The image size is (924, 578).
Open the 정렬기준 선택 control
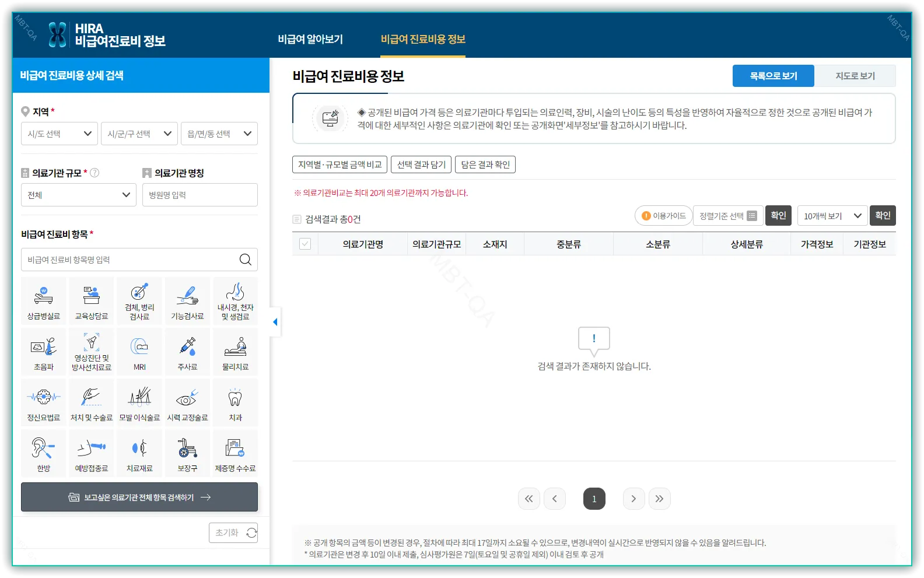coord(728,216)
